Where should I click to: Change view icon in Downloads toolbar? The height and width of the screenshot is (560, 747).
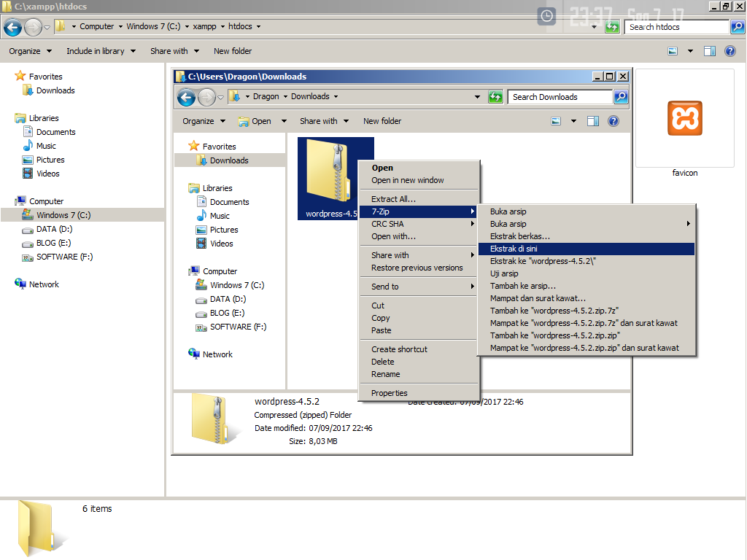pyautogui.click(x=556, y=121)
